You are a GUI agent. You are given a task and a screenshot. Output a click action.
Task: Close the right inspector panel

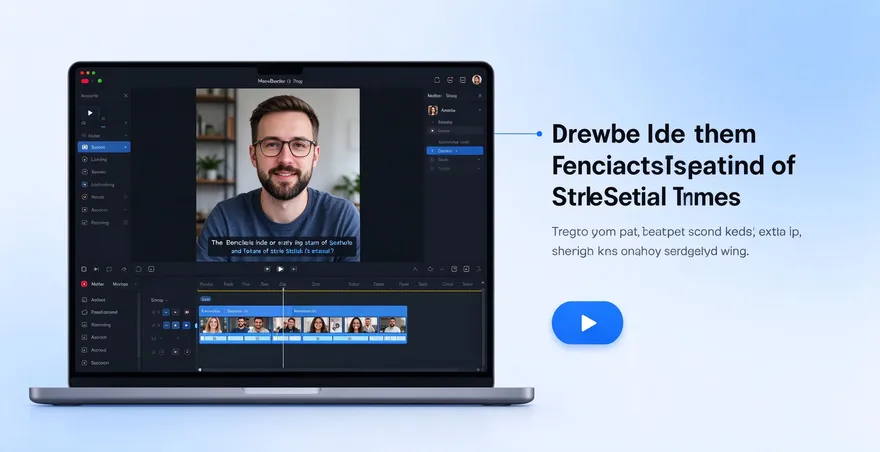[480, 96]
